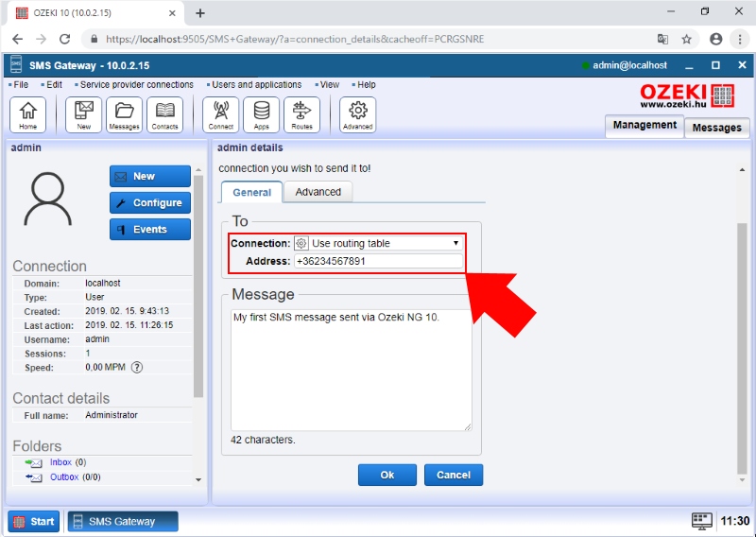This screenshot has width=756, height=537.
Task: Open the Home toolbar icon
Action: click(x=28, y=114)
